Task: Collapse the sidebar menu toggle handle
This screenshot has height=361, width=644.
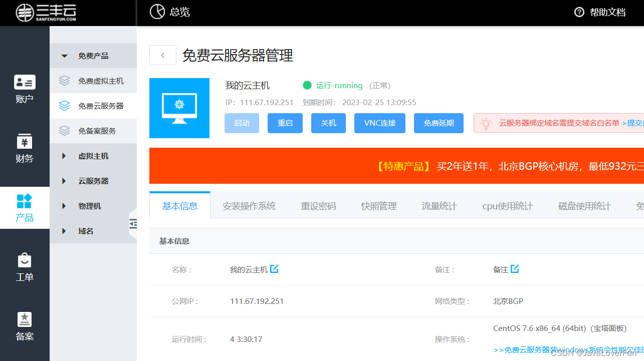Action: click(x=132, y=224)
